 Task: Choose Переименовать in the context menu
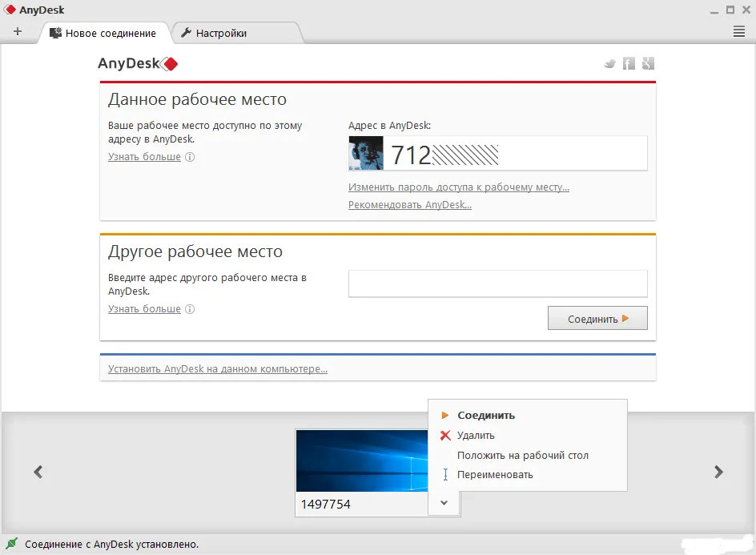click(495, 475)
